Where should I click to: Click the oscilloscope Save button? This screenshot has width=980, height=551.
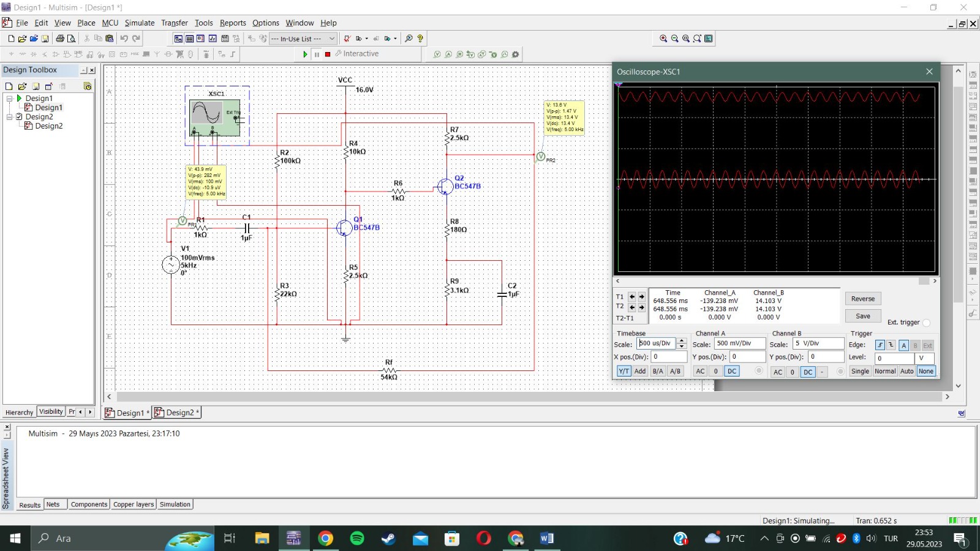point(863,316)
